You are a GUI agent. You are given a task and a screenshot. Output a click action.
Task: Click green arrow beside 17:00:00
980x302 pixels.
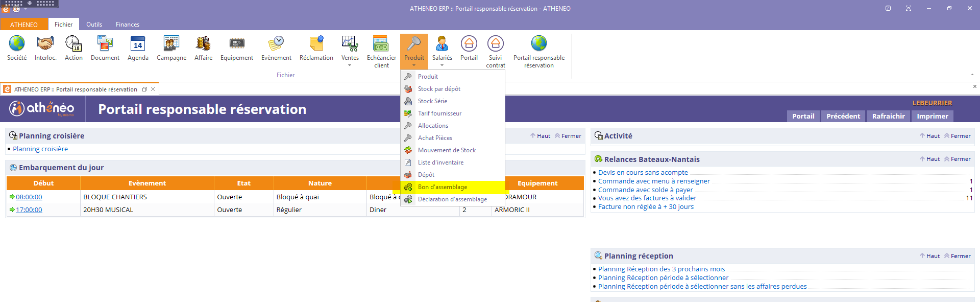(x=12, y=210)
